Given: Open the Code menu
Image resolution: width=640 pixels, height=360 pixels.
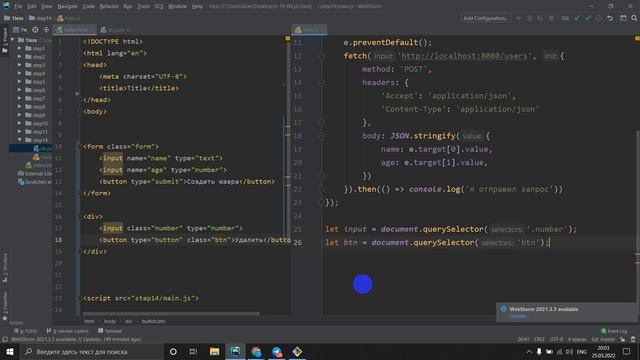Looking at the screenshot, I should 89,7.
